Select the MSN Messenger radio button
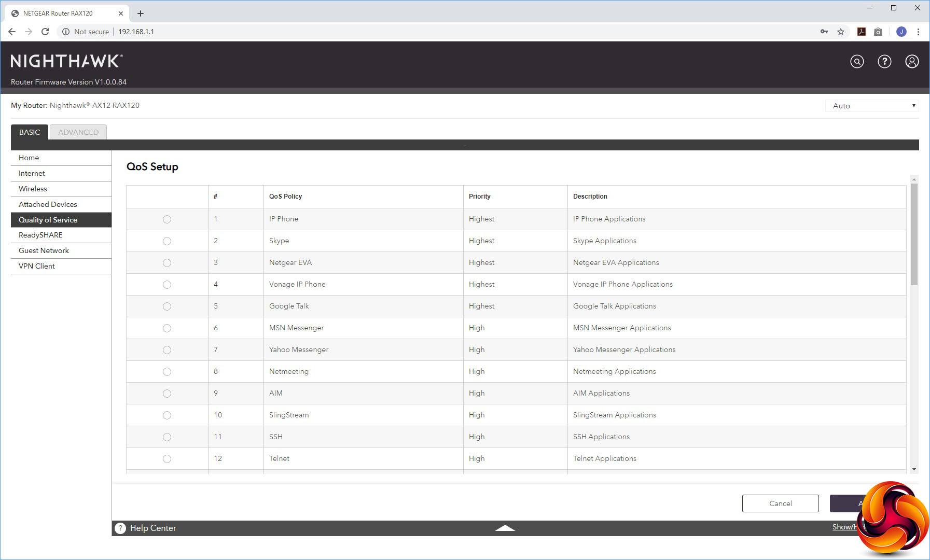Viewport: 930px width, 560px height. click(167, 328)
